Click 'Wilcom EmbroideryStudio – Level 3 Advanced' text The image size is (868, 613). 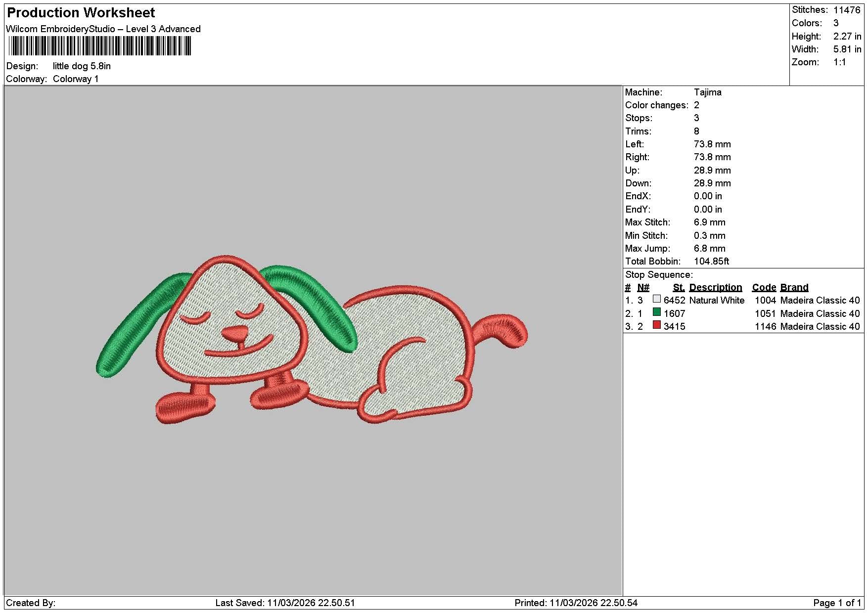103,29
